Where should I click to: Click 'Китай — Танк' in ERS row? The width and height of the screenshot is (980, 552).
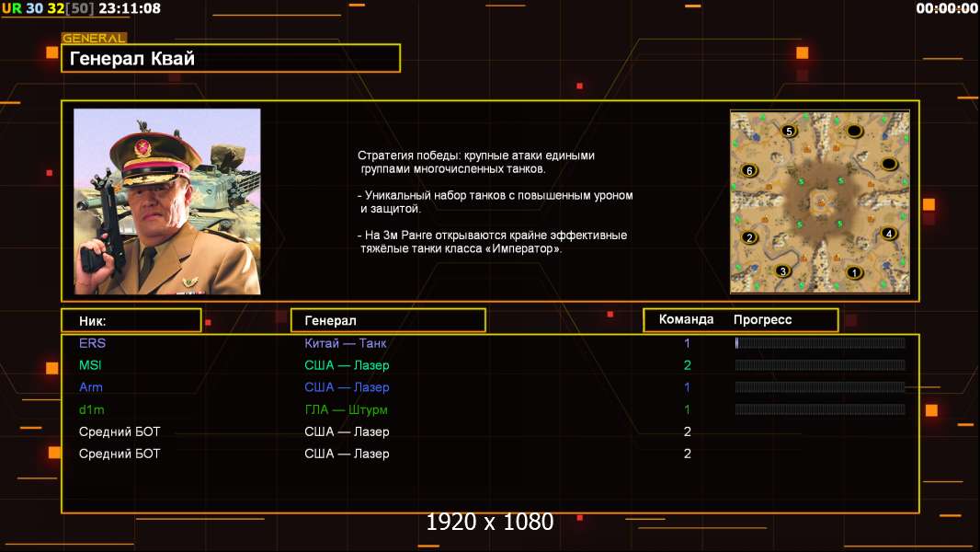click(x=346, y=343)
